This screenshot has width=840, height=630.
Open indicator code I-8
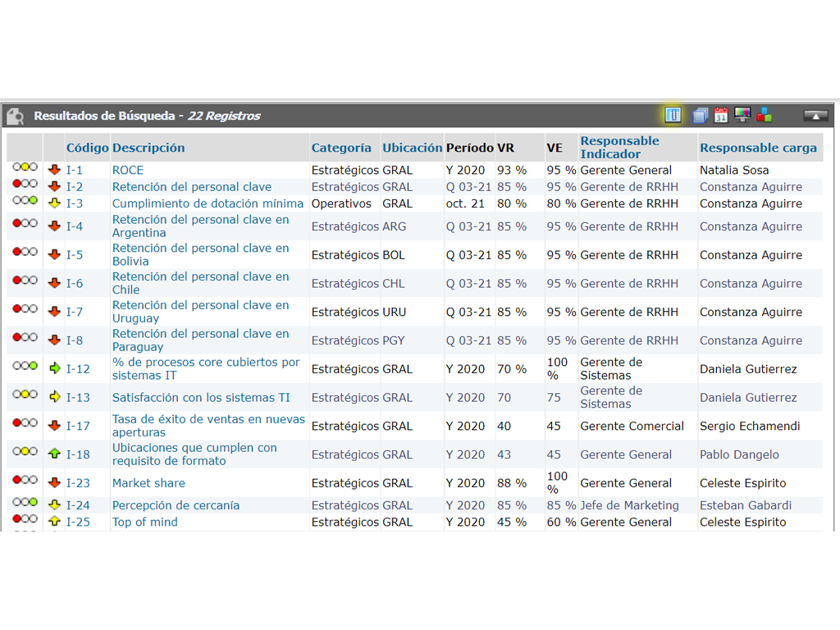(x=75, y=340)
